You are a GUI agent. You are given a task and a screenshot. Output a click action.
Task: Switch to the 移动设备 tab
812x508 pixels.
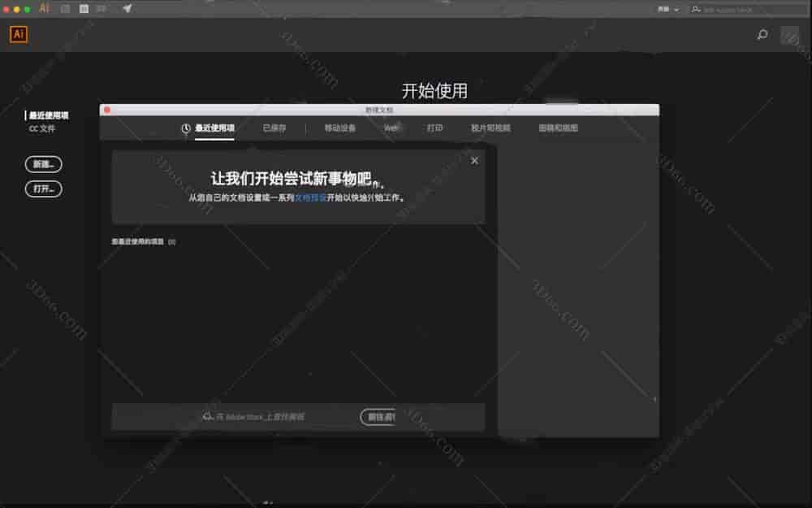click(x=339, y=128)
